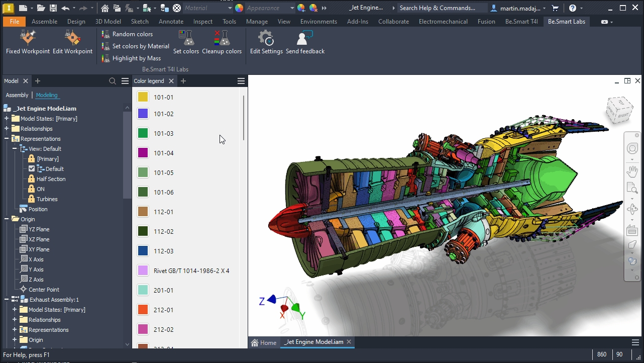Activate the Pan hand tool in navigation bar
Image resolution: width=644 pixels, height=363 pixels.
click(x=632, y=171)
